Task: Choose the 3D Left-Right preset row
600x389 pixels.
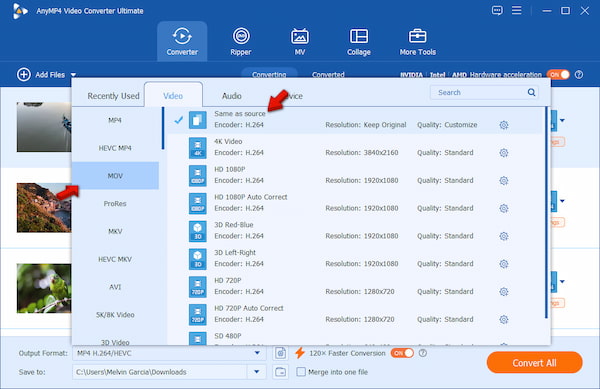Action: click(x=355, y=259)
